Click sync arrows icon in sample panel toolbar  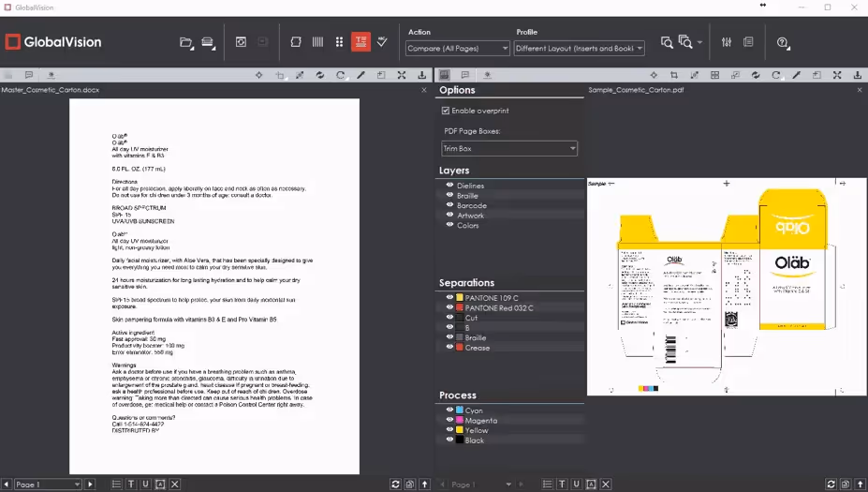coord(756,75)
